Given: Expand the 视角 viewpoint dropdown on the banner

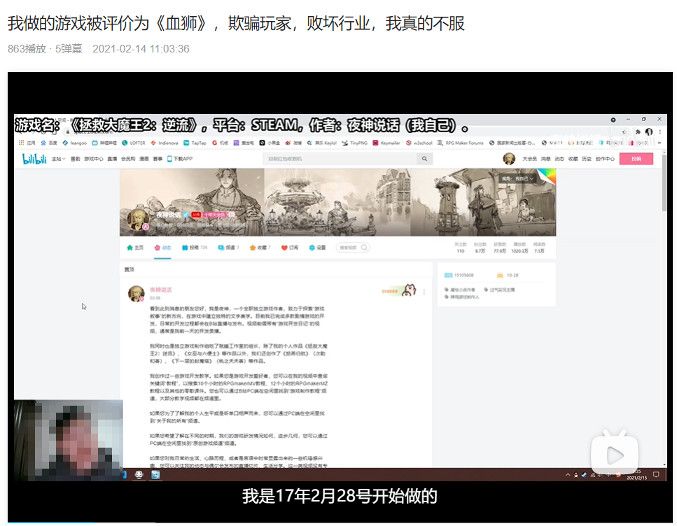Looking at the screenshot, I should 518,178.
